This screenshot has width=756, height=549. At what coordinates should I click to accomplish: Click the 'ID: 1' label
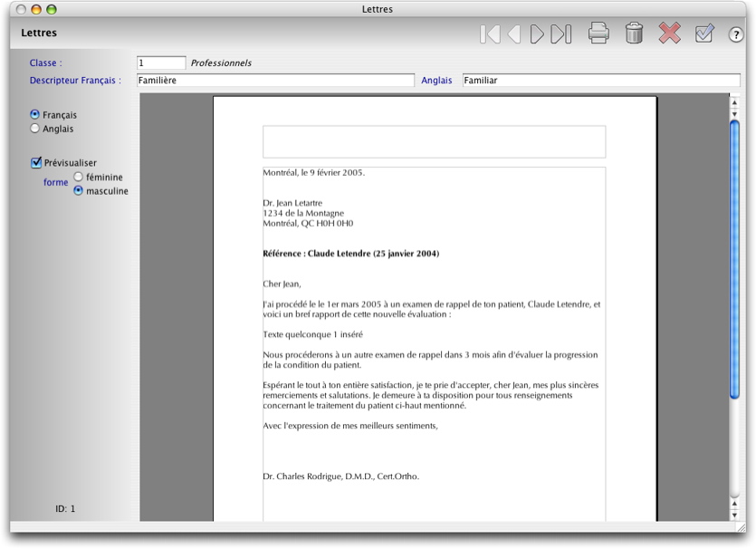pyautogui.click(x=65, y=508)
